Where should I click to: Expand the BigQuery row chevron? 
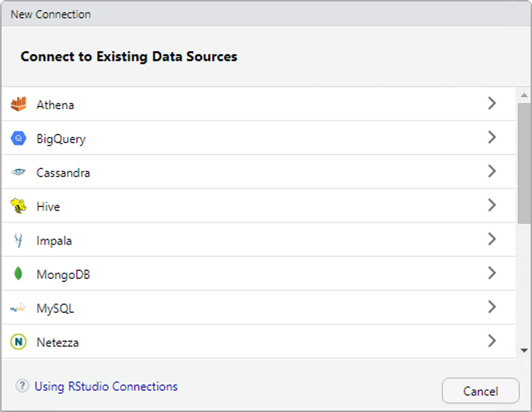tap(492, 137)
